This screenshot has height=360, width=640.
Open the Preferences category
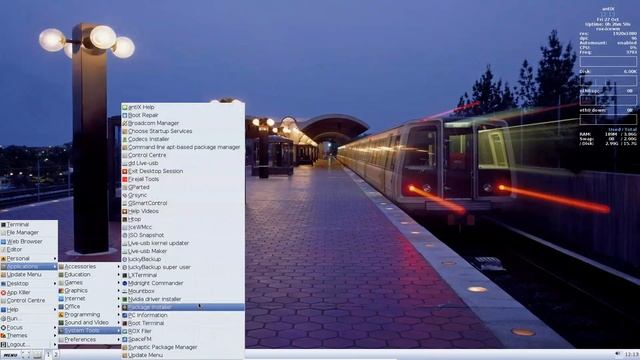pos(89,339)
